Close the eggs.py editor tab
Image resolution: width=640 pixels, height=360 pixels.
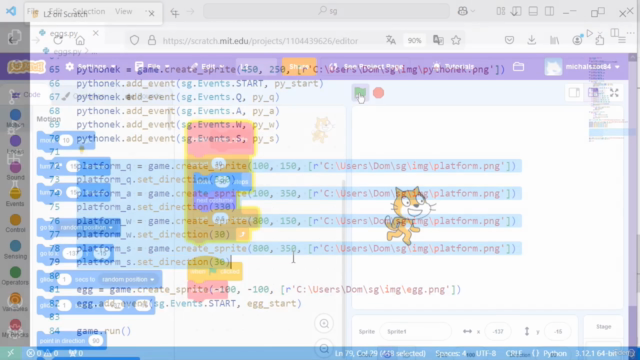click(x=96, y=33)
